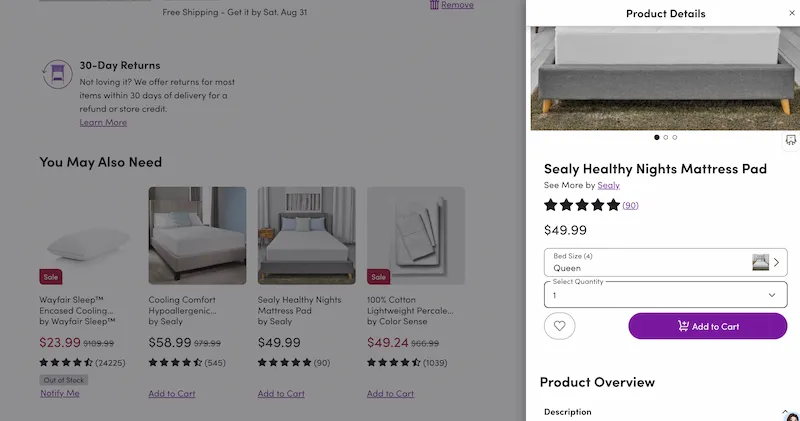Click the trash Remove icon
The width and height of the screenshot is (800, 421).
point(434,5)
